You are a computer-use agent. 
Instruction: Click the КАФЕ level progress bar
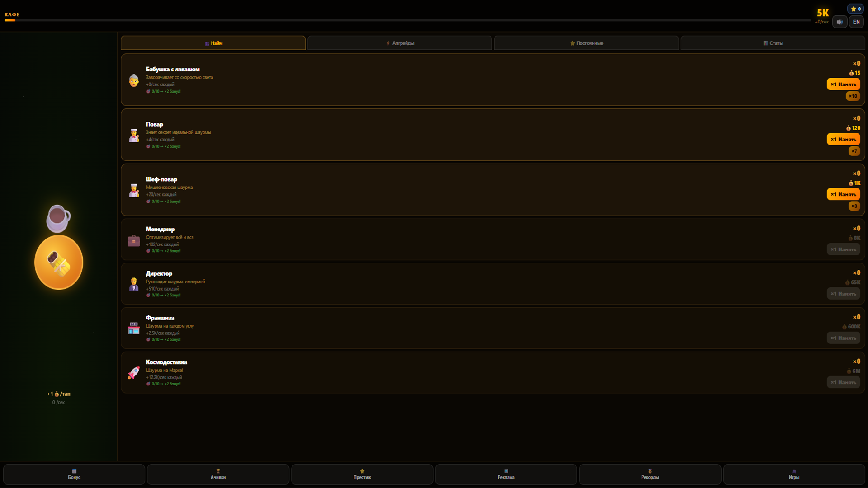[x=407, y=20]
